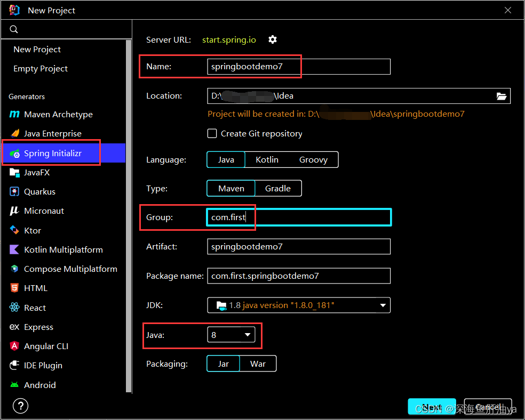Open start.spring.io server URL link

tap(229, 40)
